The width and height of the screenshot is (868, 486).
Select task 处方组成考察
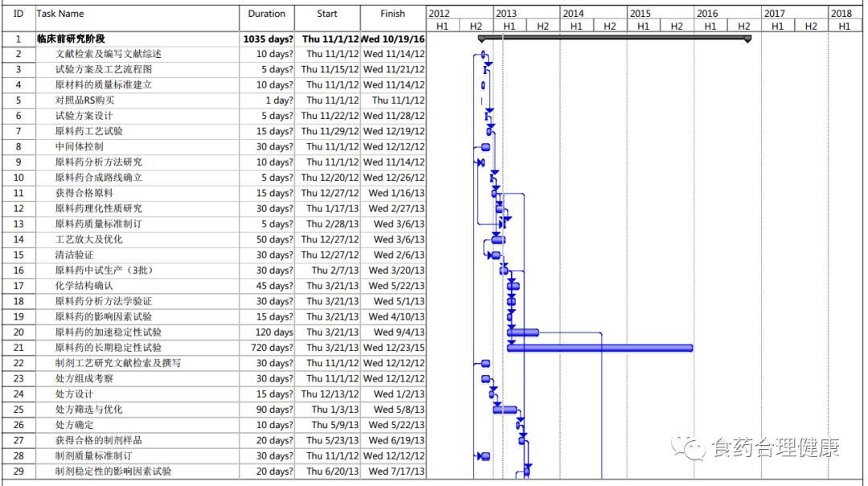84,379
